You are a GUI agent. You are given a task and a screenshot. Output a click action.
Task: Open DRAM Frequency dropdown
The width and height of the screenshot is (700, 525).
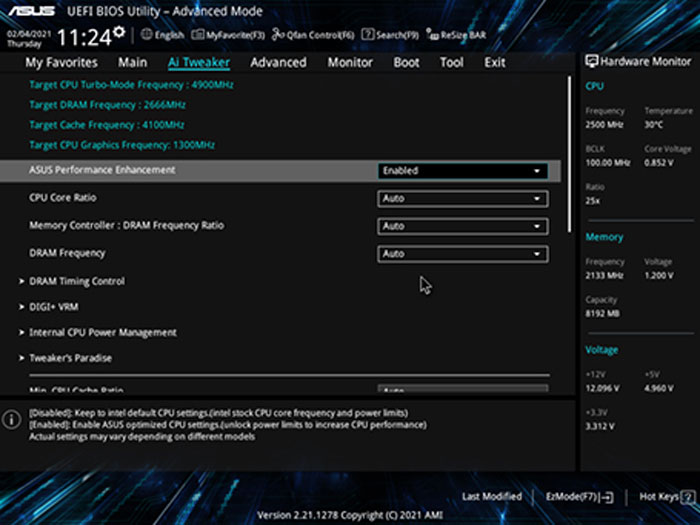click(x=463, y=254)
